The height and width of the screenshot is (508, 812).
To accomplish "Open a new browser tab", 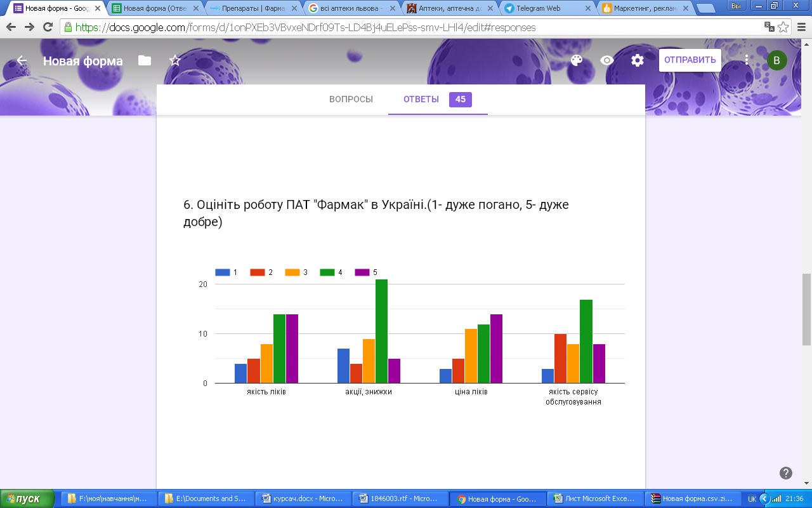I will tap(705, 9).
